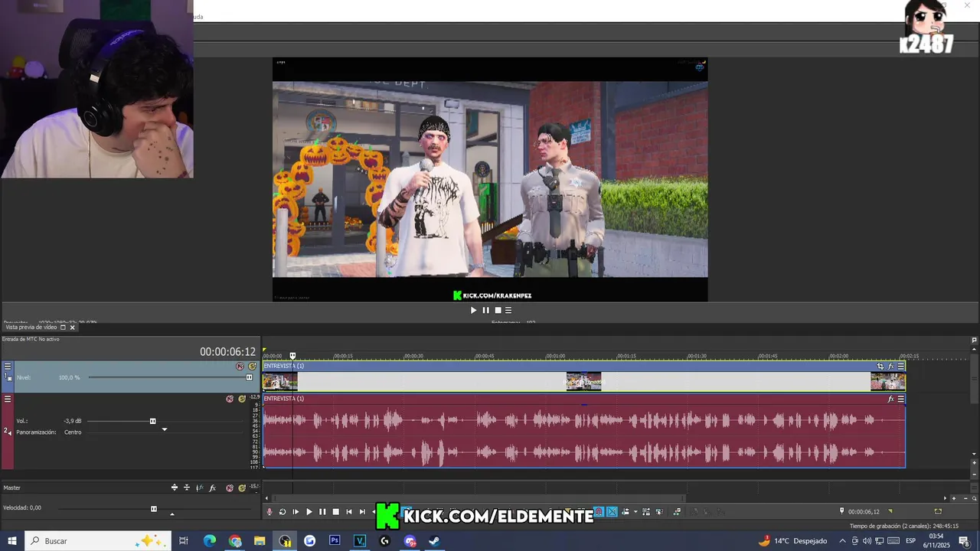Select the Vista previa de vídeo tab
Viewport: 980px width, 551px height.
(x=31, y=328)
